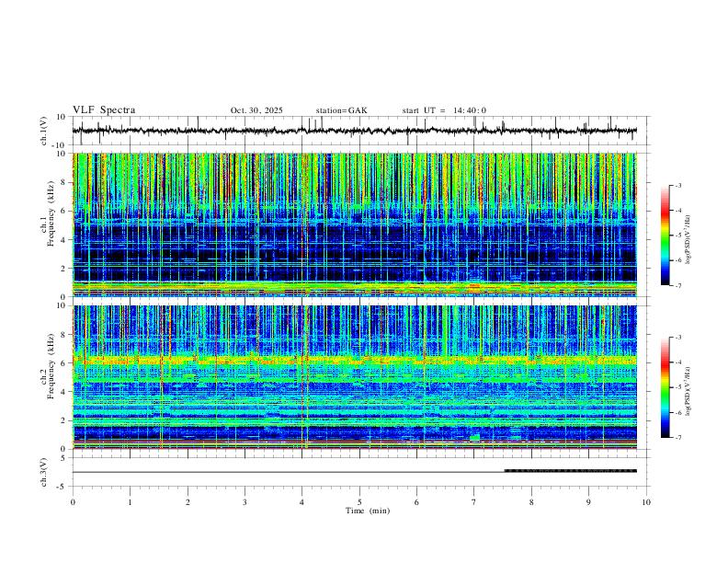The image size is (728, 563).
Task: Click the "-10" tick on ch.1 voltage axis
Action: (61, 145)
